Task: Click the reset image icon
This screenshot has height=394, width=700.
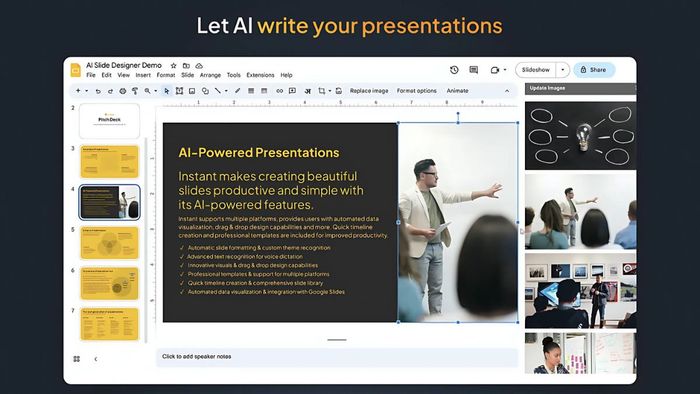Action: coord(339,91)
